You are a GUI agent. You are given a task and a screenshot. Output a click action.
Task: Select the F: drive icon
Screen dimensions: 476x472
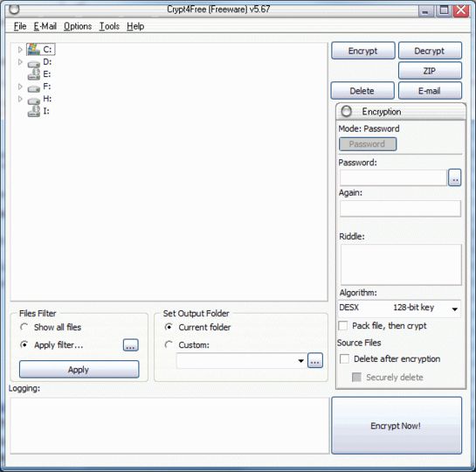point(34,88)
